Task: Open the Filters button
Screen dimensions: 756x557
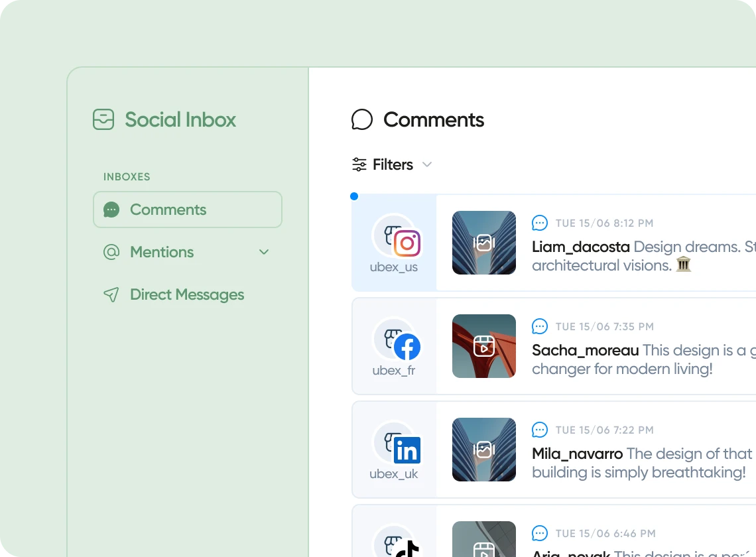Action: pyautogui.click(x=392, y=164)
